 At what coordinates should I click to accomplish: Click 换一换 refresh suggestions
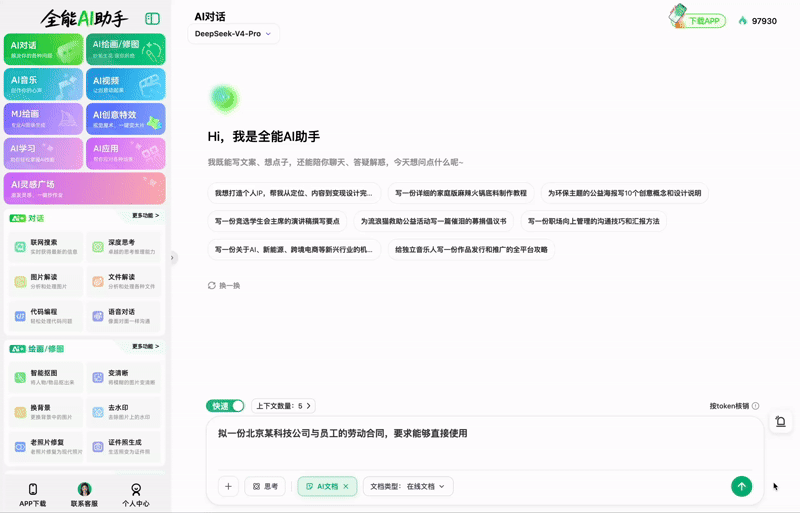tap(224, 285)
